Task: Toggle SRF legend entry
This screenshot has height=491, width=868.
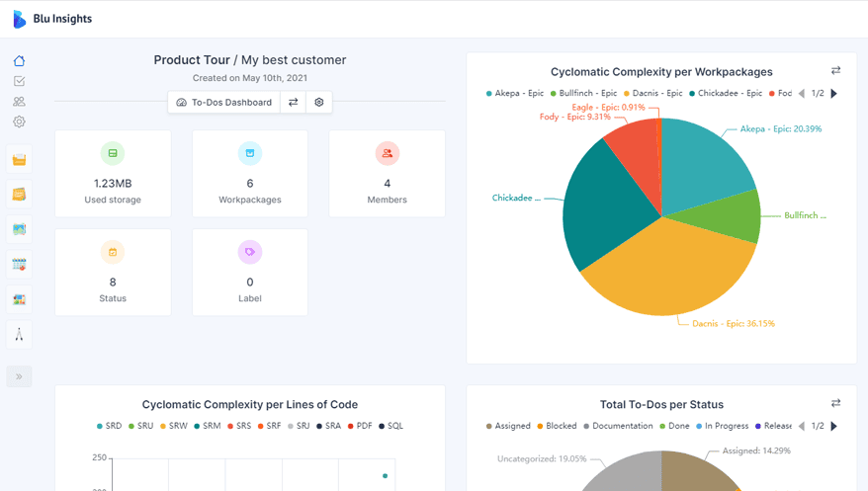Action: coord(270,426)
